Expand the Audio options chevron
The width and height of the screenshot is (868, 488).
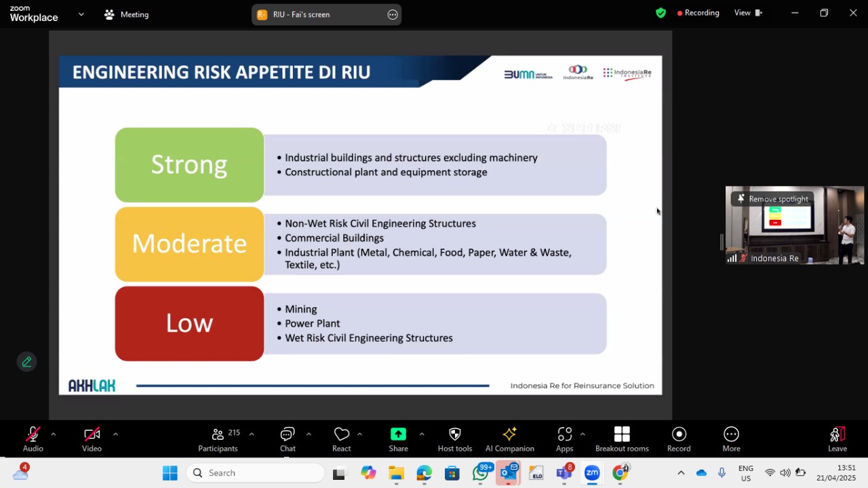click(x=53, y=434)
